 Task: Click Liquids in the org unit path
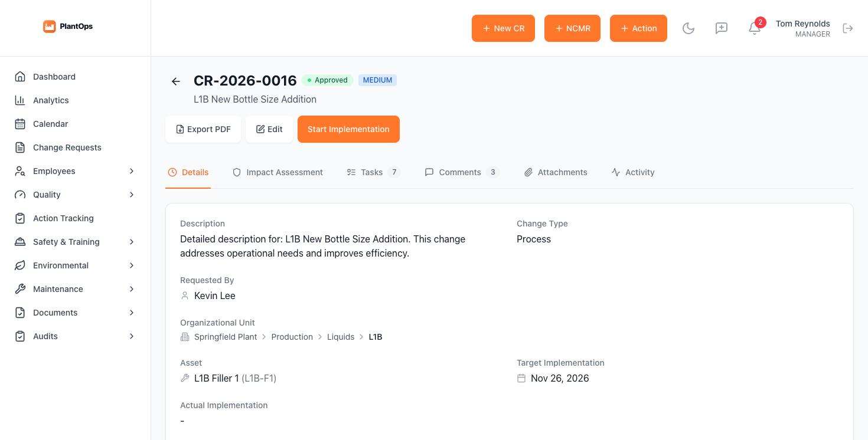tap(341, 337)
